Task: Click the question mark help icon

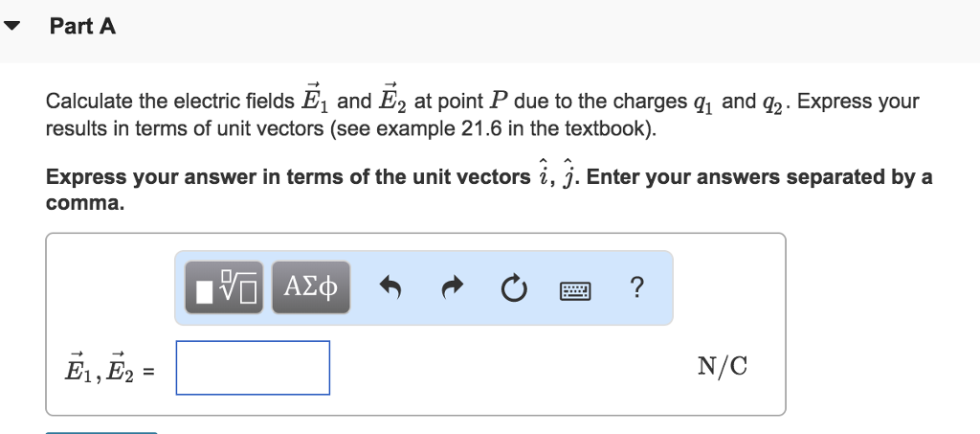Action: (637, 286)
